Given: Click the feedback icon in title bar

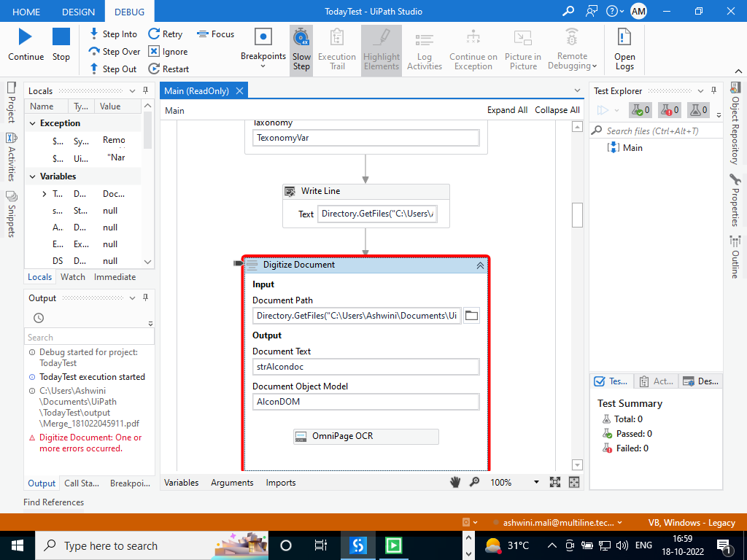Looking at the screenshot, I should click(591, 12).
